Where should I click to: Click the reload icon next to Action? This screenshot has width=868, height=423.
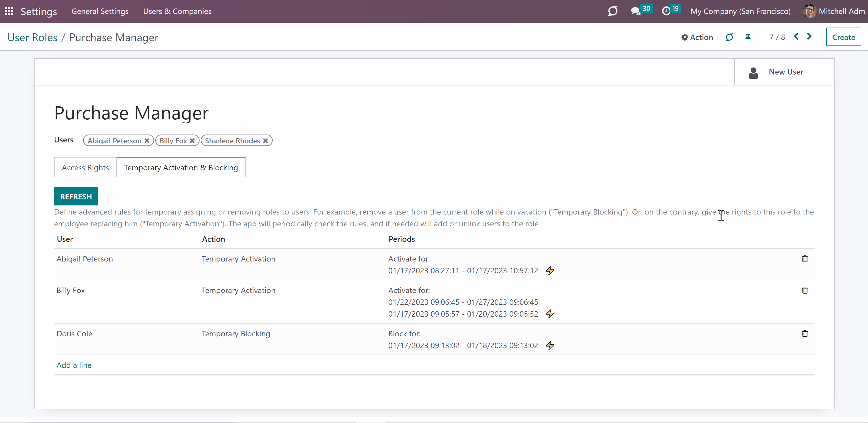pyautogui.click(x=729, y=37)
